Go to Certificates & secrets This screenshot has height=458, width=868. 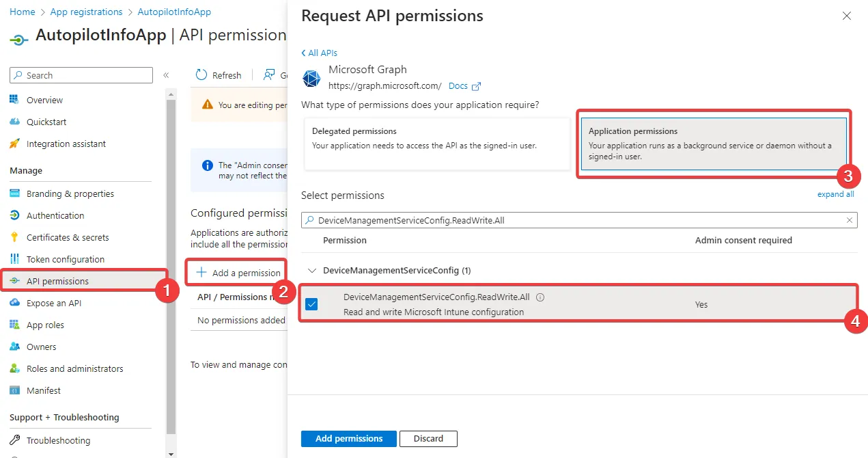(x=68, y=237)
